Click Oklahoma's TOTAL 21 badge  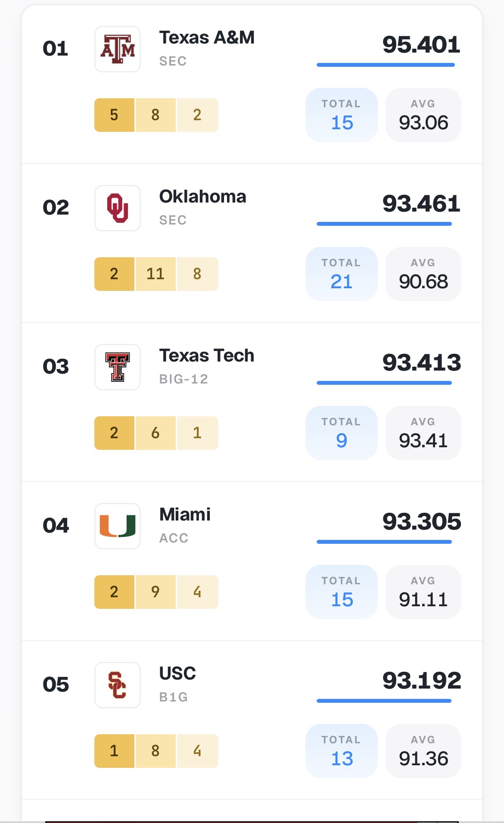point(342,274)
